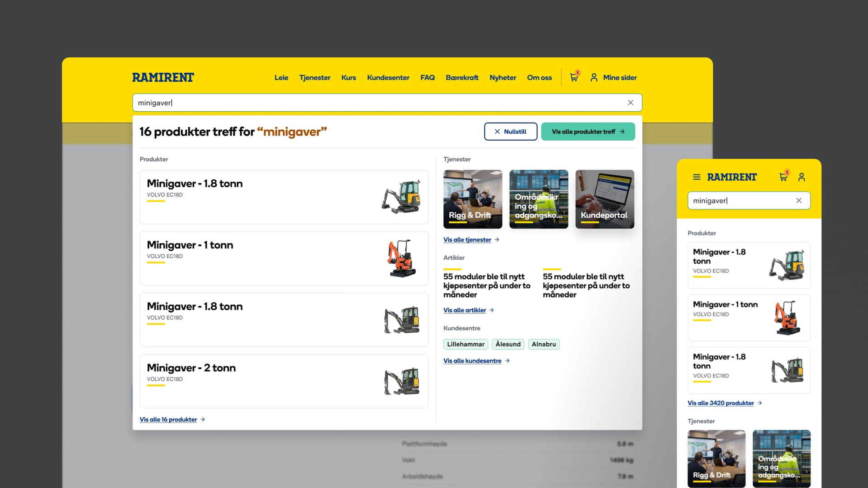Click Vis alle artikler link
Viewport: 868px width, 488px height.
[x=469, y=310]
